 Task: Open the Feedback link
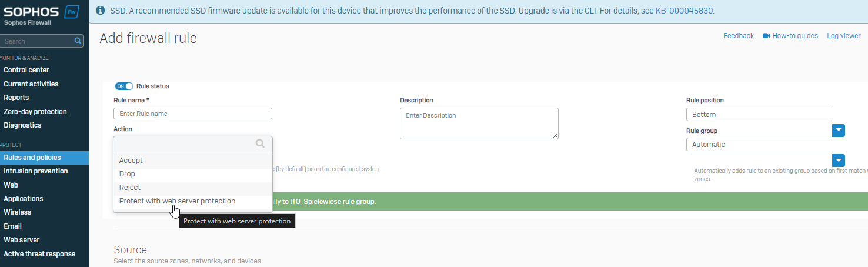pyautogui.click(x=738, y=36)
